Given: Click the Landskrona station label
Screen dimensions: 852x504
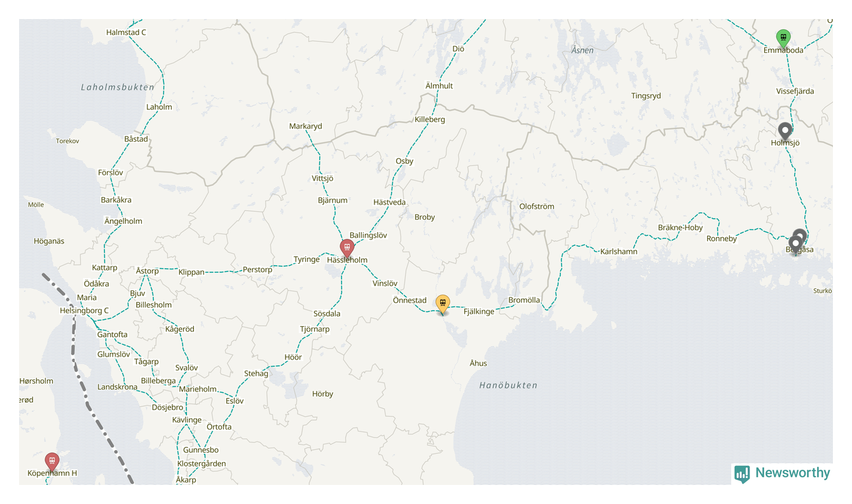Looking at the screenshot, I should pos(117,387).
